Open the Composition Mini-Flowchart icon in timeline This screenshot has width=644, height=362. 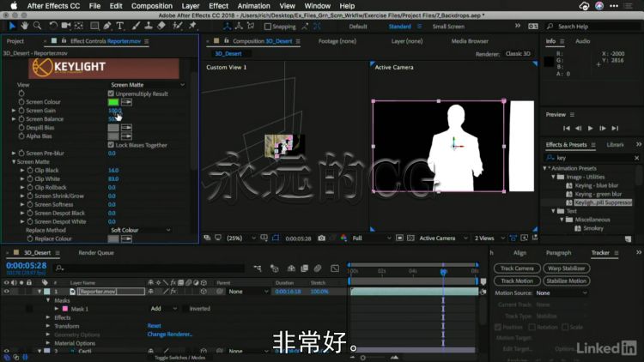coord(258,268)
